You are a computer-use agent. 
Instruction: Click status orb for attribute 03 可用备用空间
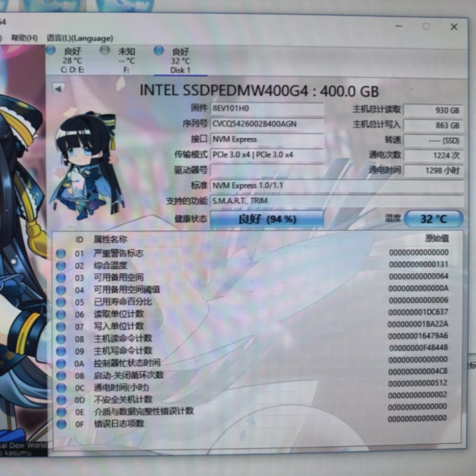pyautogui.click(x=61, y=277)
